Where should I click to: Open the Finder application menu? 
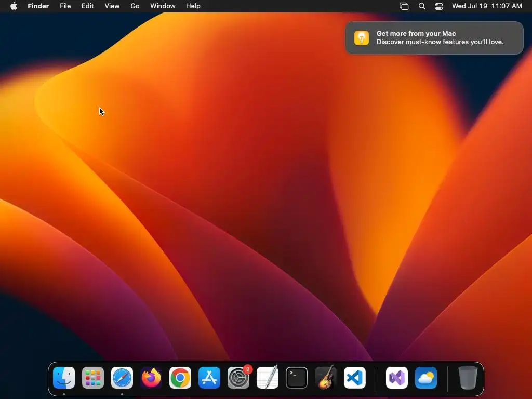pos(38,6)
